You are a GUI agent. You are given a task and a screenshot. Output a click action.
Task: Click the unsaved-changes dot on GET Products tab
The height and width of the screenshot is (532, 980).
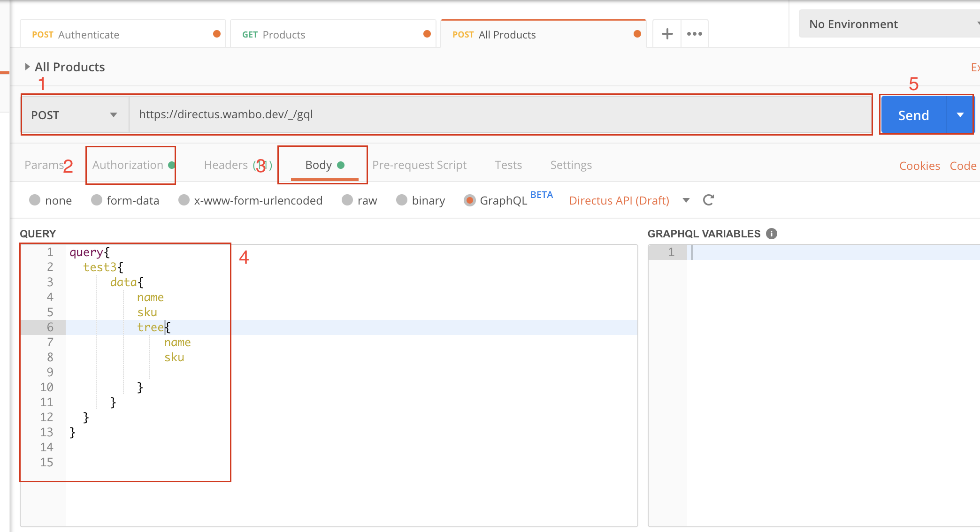[427, 34]
